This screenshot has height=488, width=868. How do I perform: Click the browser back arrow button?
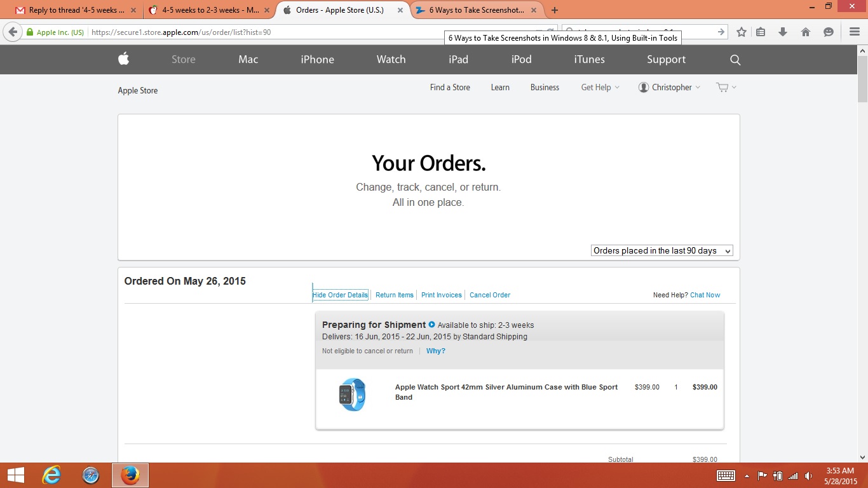13,32
